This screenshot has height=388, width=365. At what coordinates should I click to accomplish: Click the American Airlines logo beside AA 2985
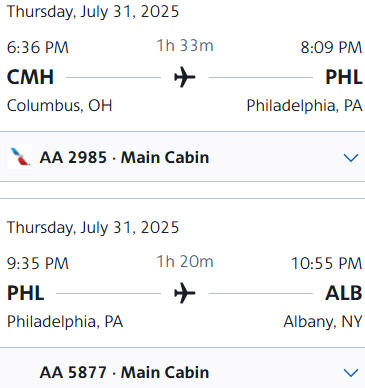pos(20,157)
